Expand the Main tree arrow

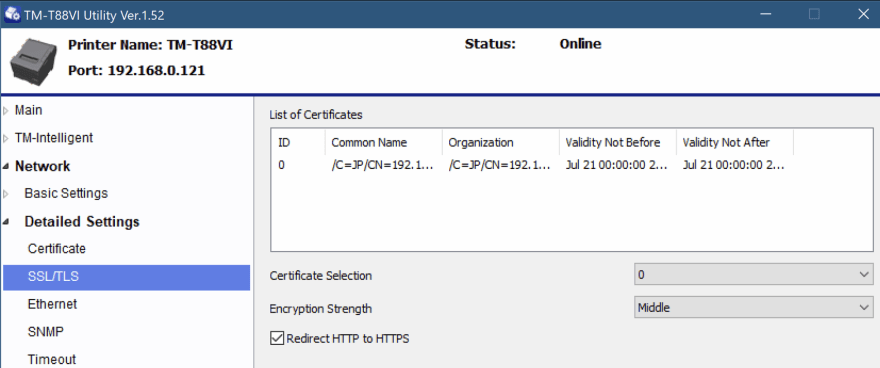(x=6, y=111)
